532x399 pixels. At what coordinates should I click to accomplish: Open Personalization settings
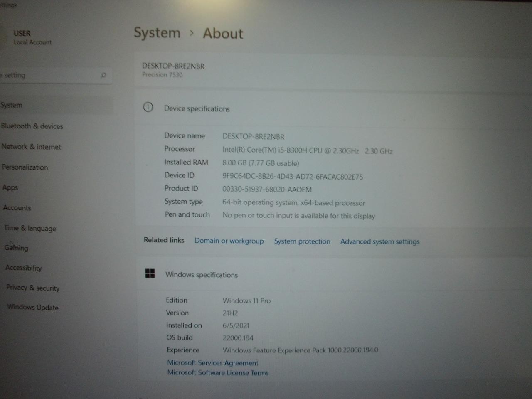[x=25, y=167]
